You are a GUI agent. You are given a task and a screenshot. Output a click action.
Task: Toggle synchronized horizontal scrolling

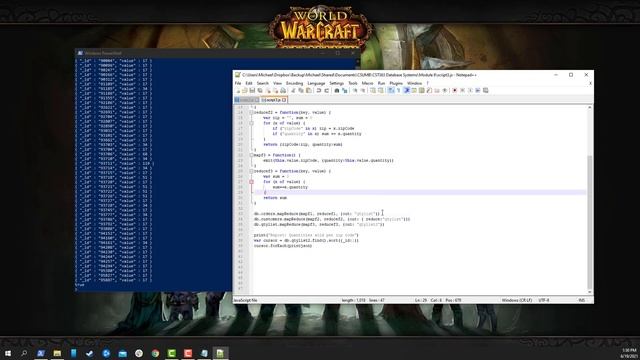[380, 90]
